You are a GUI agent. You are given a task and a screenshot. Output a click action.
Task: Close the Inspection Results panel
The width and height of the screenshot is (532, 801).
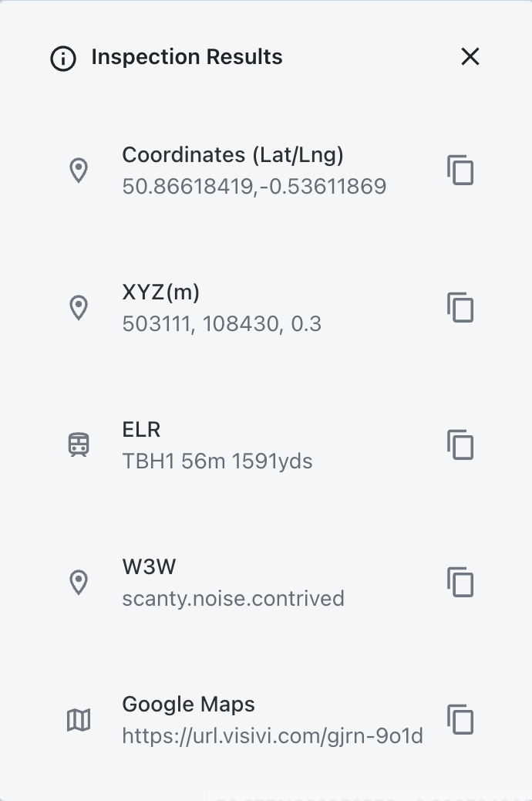click(x=470, y=56)
